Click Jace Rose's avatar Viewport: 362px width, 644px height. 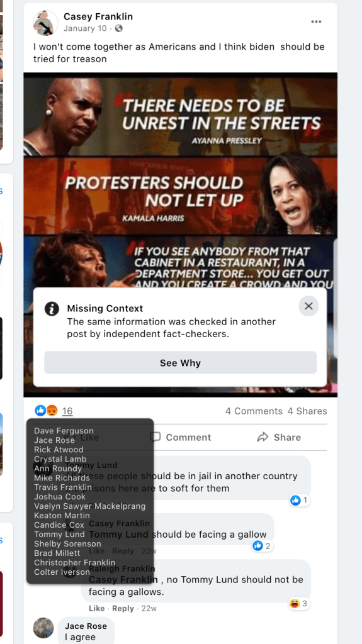(x=43, y=628)
